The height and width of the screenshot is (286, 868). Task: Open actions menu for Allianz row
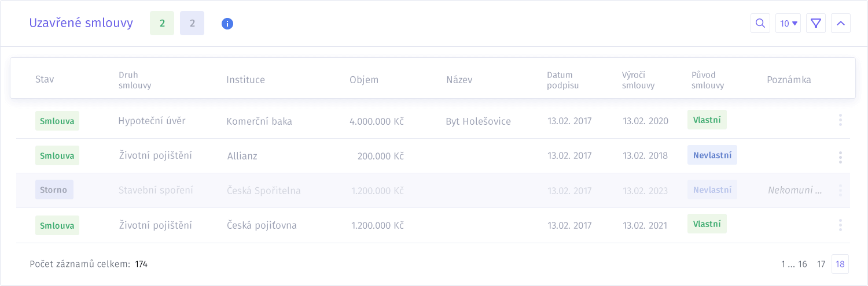[x=840, y=157]
